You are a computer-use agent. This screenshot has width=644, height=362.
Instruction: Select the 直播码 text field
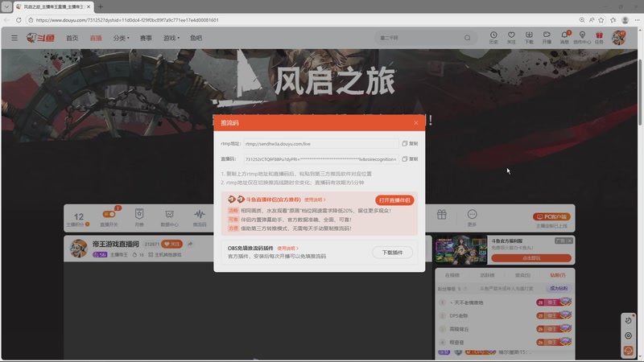pyautogui.click(x=321, y=158)
